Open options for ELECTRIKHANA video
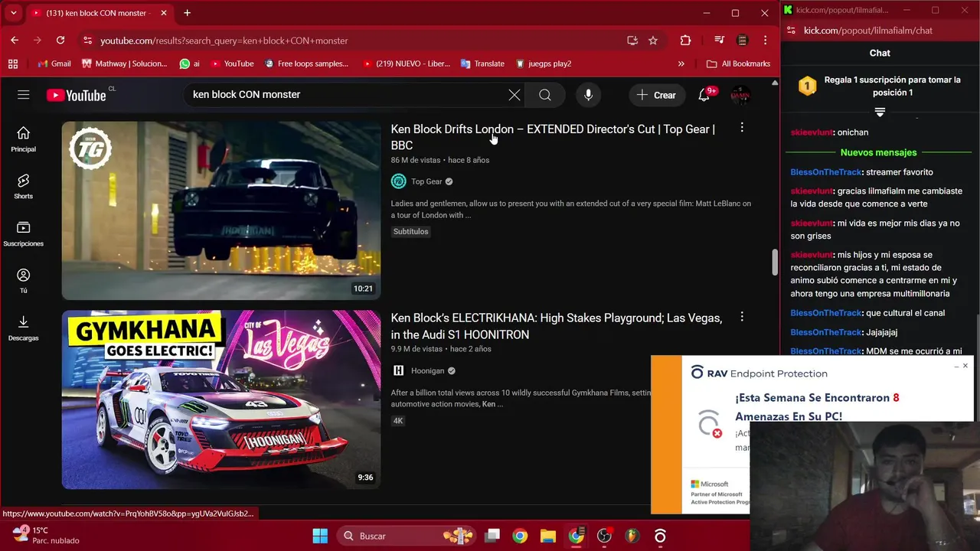Viewport: 980px width, 551px height. 741,317
